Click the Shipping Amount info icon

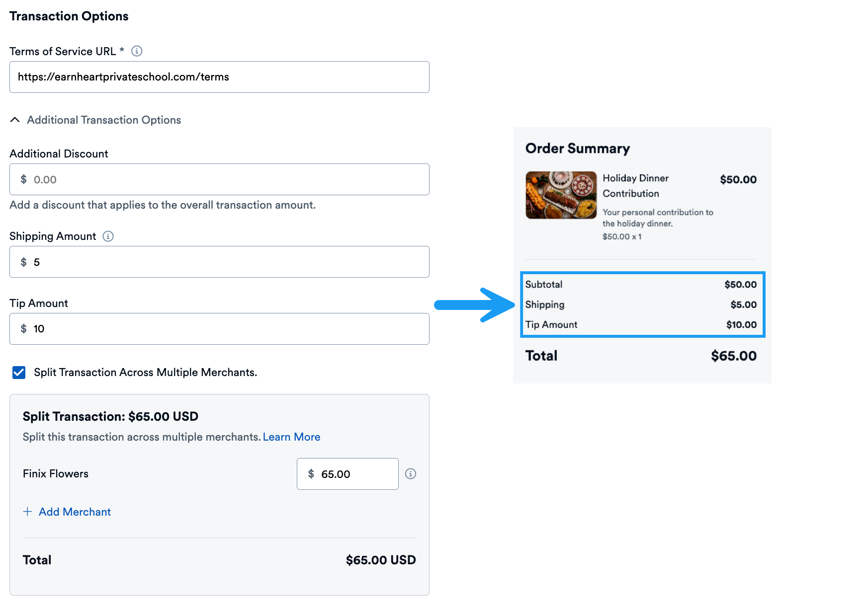108,236
